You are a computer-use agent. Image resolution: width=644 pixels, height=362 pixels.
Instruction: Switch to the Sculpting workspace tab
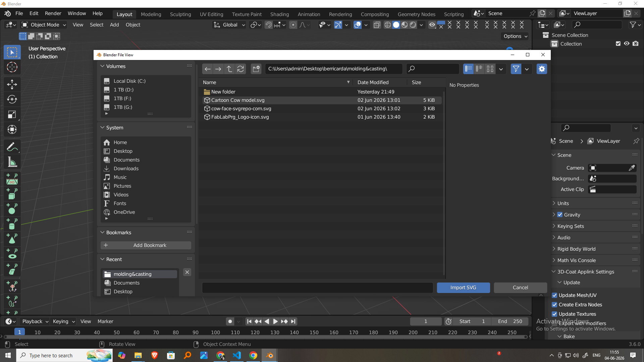tap(180, 14)
